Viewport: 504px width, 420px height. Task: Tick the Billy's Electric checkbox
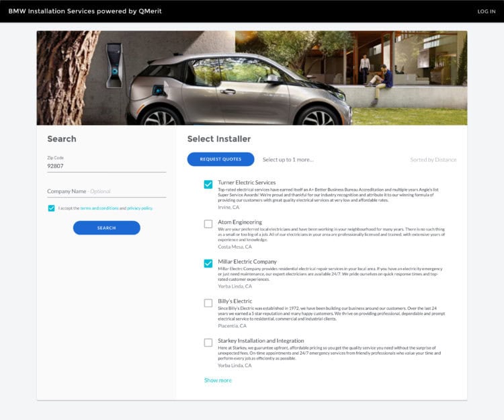[x=208, y=303]
